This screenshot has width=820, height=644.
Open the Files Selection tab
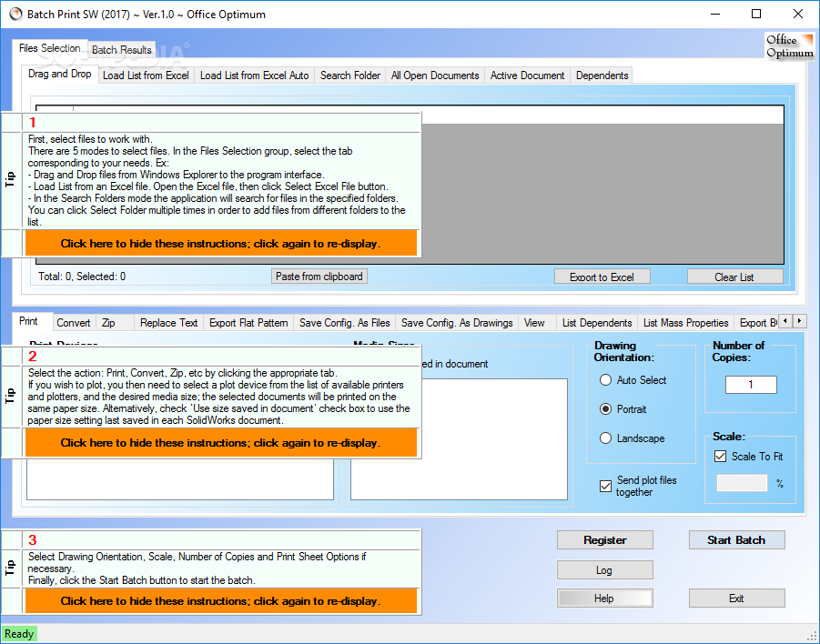point(50,48)
